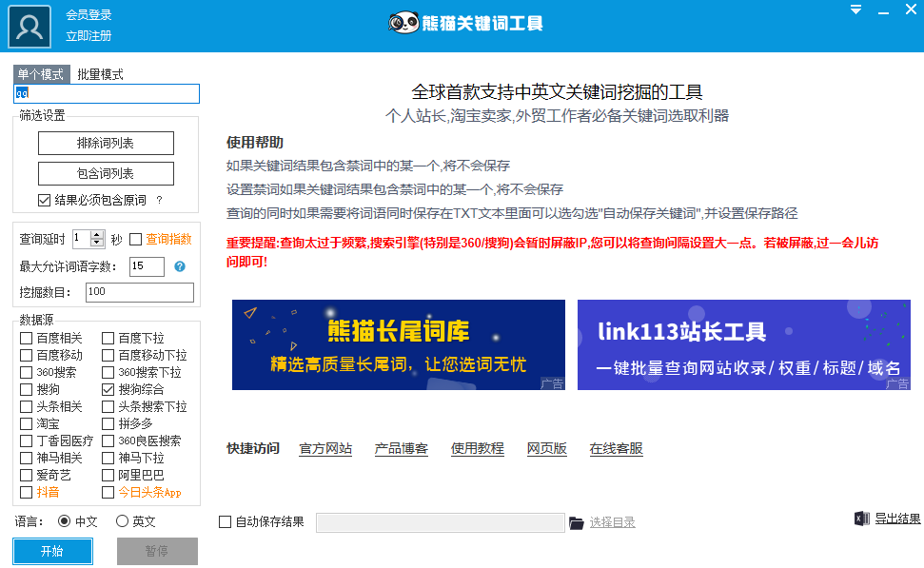924x568 pixels.
Task: Select 英文 language radio button
Action: [x=122, y=521]
